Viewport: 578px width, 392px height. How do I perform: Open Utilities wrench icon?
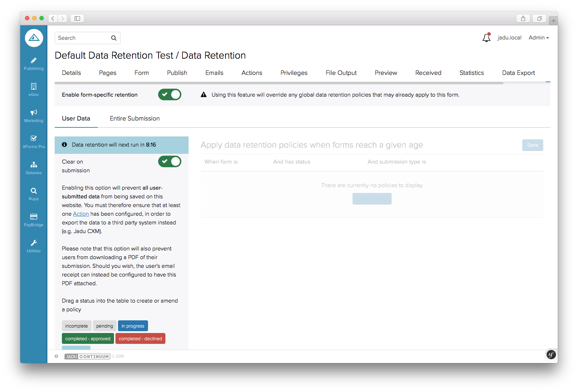[34, 246]
